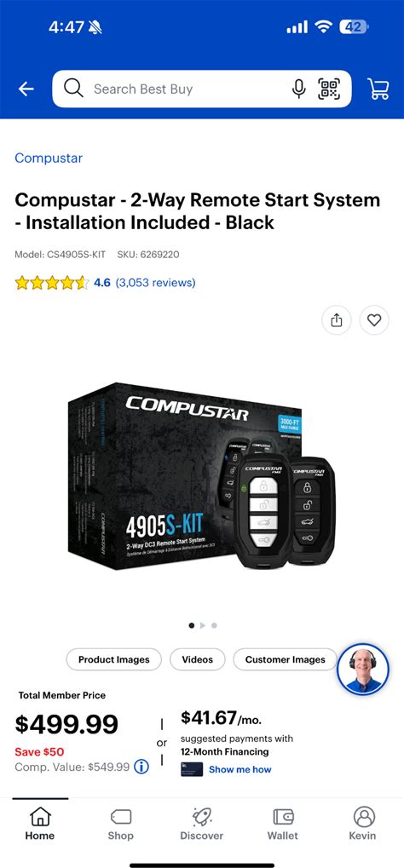Open the chat agent avatar bubble
The image size is (404, 868).
[x=363, y=670]
